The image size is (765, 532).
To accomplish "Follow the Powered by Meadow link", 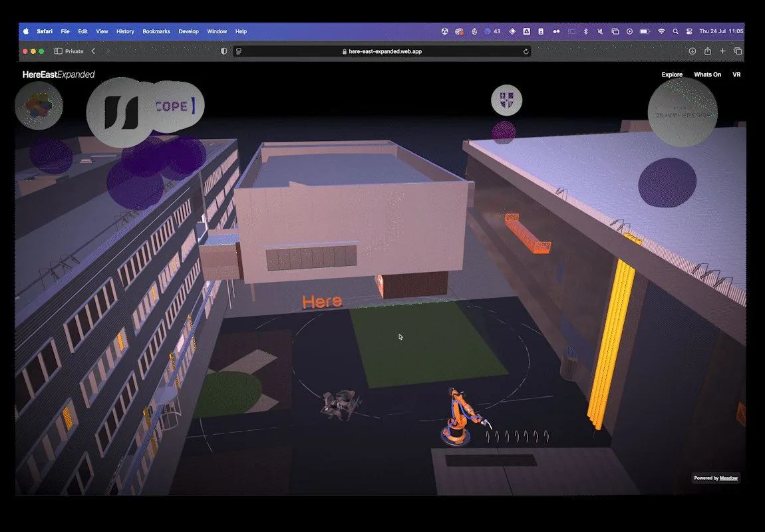I will pyautogui.click(x=716, y=478).
